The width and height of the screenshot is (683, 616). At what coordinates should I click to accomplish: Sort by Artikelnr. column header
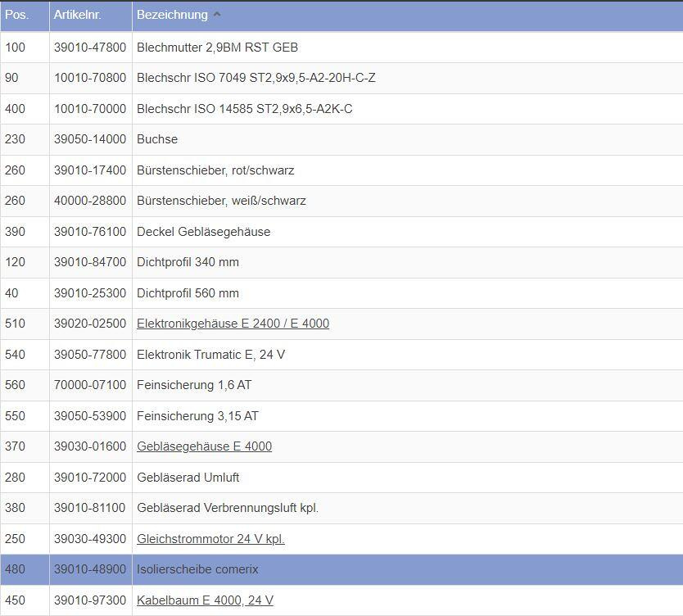coord(77,16)
